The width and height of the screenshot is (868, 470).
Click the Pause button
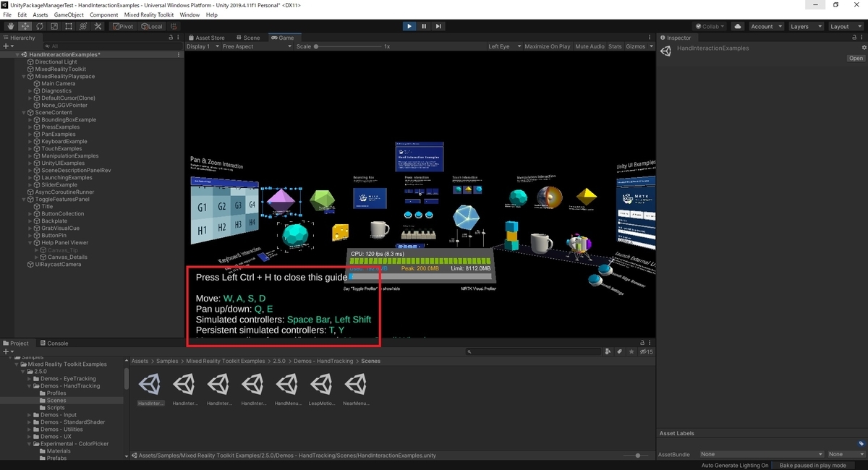(x=424, y=26)
